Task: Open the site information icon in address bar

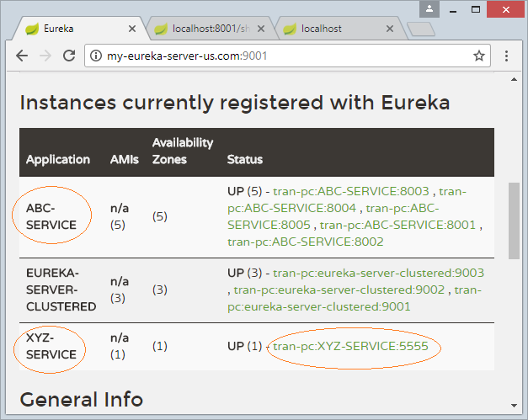Action: click(96, 56)
